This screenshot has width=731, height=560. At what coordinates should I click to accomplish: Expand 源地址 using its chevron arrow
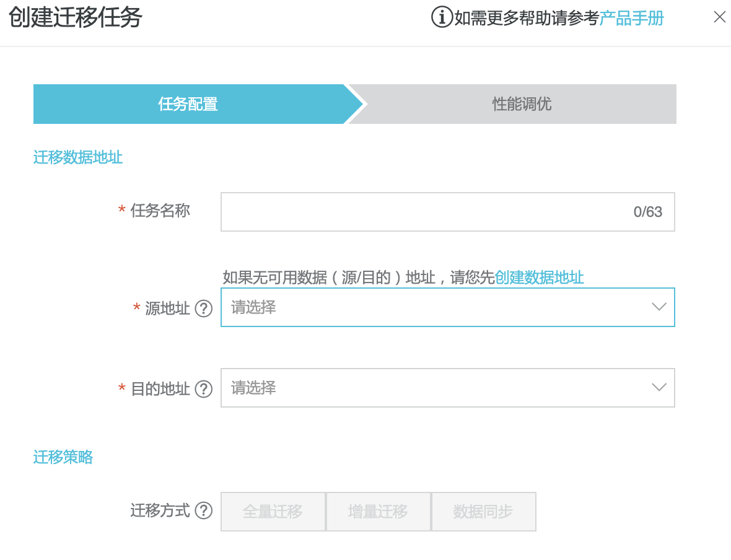(659, 307)
